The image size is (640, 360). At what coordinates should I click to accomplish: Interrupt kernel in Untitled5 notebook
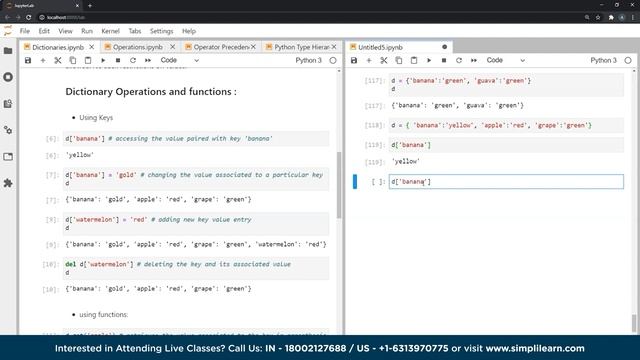444,60
